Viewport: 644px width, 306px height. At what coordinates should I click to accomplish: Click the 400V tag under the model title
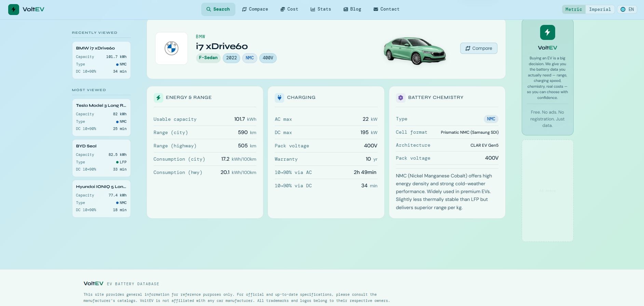268,58
